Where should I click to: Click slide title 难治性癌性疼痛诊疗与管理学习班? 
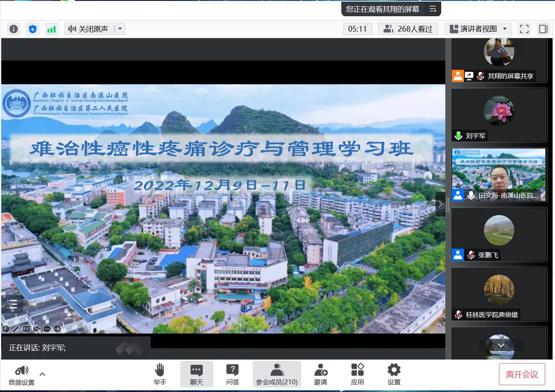coord(222,149)
